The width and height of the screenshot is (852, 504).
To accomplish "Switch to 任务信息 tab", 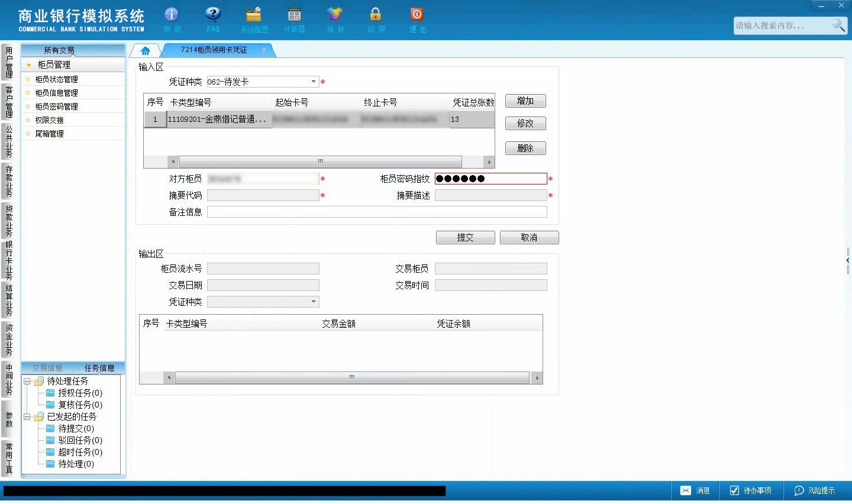I will point(99,368).
